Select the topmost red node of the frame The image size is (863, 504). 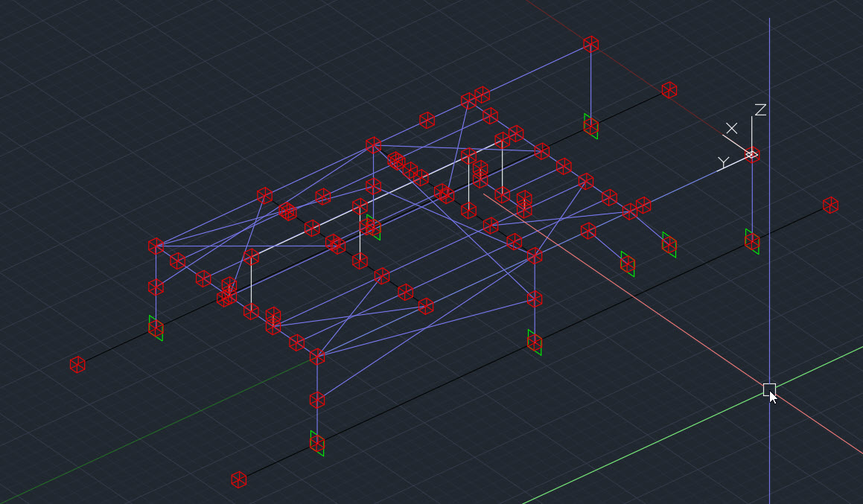click(x=590, y=44)
